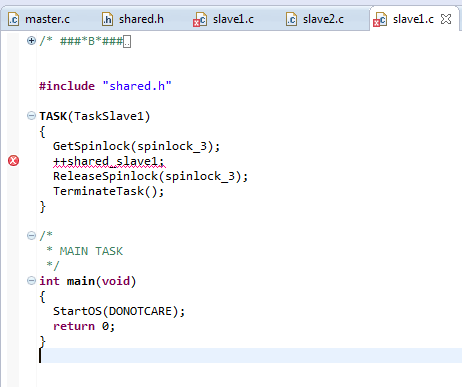The height and width of the screenshot is (387, 462).
Task: Click the StartOS(DONOTCARE); line
Action: (119, 311)
